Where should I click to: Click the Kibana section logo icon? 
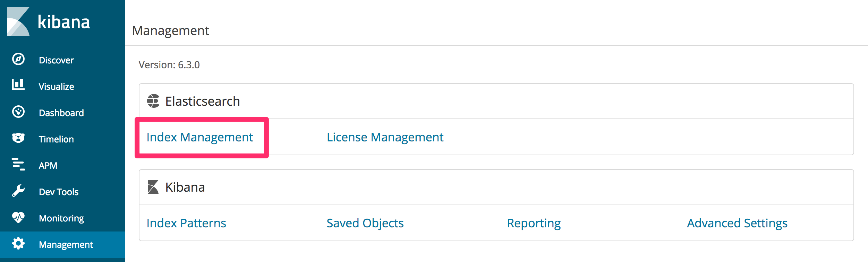153,187
